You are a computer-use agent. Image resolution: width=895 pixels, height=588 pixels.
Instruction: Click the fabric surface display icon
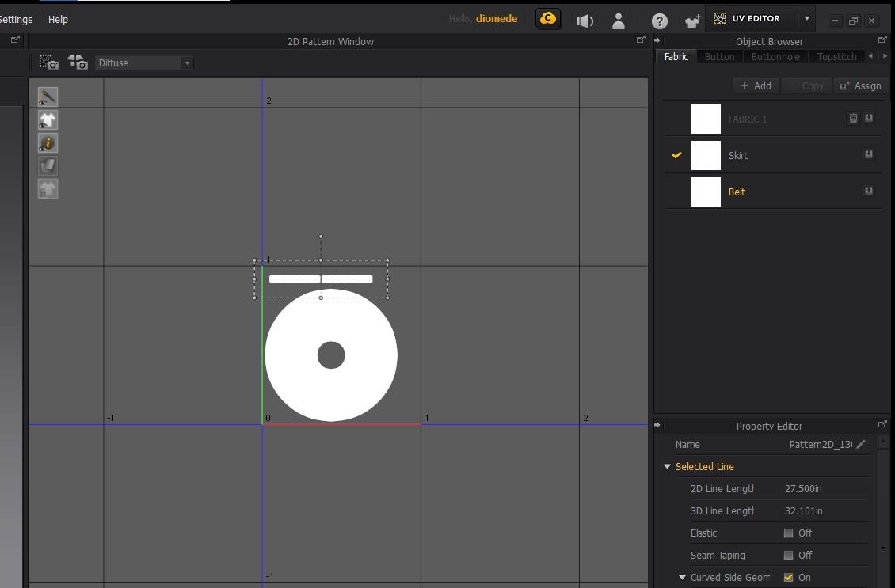pyautogui.click(x=48, y=166)
